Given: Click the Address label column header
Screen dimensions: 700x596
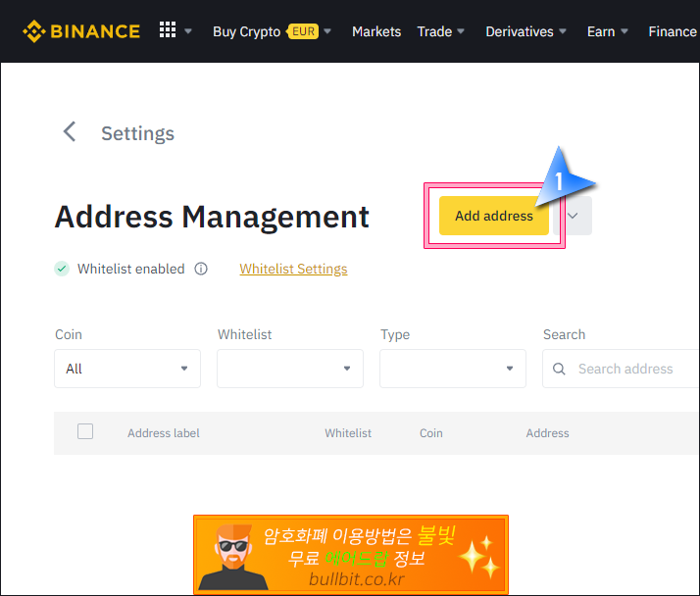Looking at the screenshot, I should tap(164, 433).
